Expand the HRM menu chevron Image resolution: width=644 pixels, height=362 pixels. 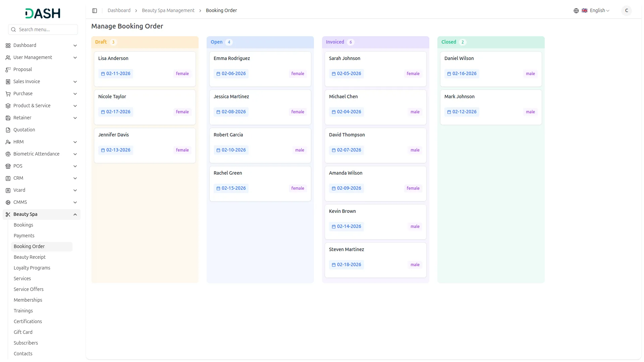click(x=75, y=142)
